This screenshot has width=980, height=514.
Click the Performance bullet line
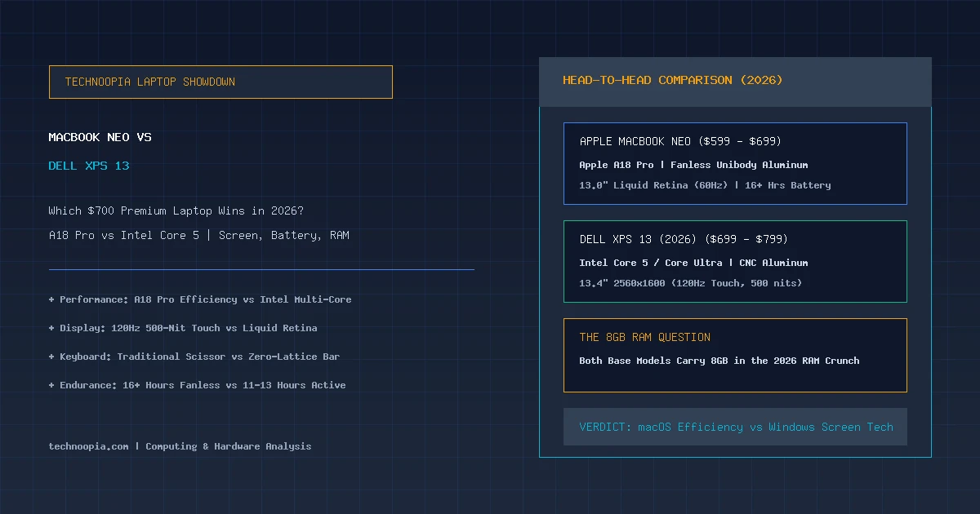click(200, 299)
